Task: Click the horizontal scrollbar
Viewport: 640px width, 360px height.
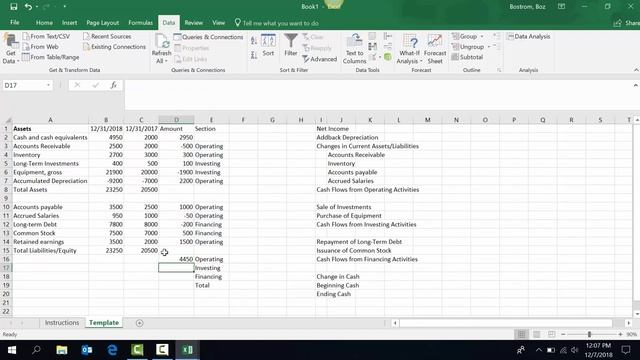Action: point(506,323)
